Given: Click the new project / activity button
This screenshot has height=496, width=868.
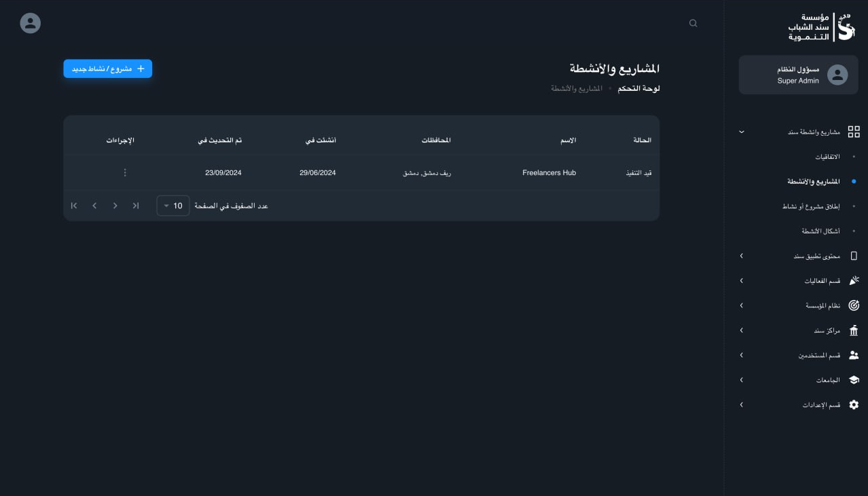Looking at the screenshot, I should [x=108, y=69].
